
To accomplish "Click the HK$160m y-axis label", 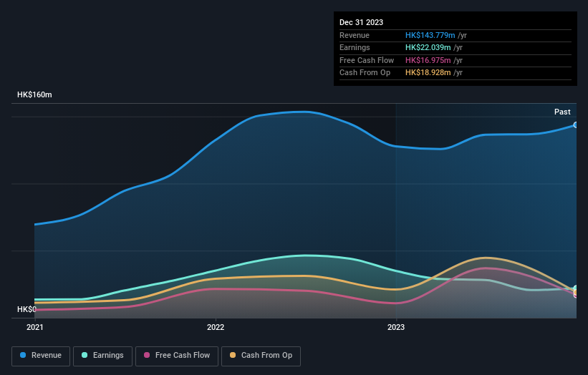I will (x=34, y=94).
